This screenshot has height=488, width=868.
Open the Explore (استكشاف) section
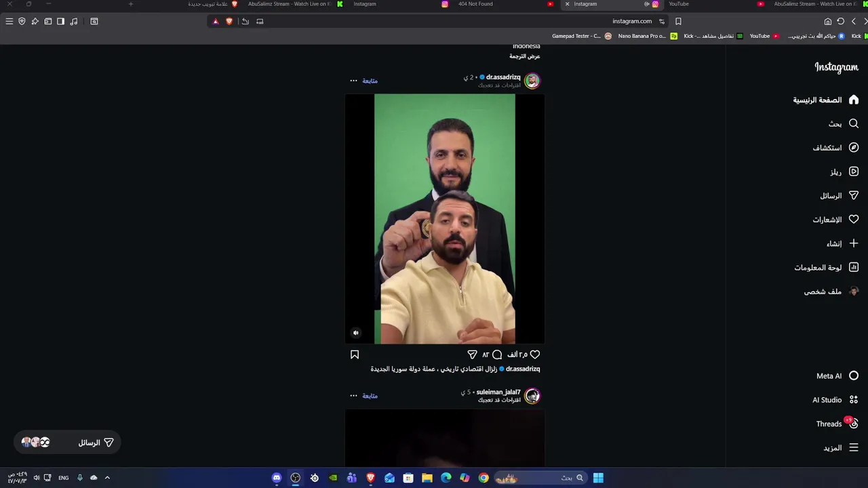click(835, 148)
